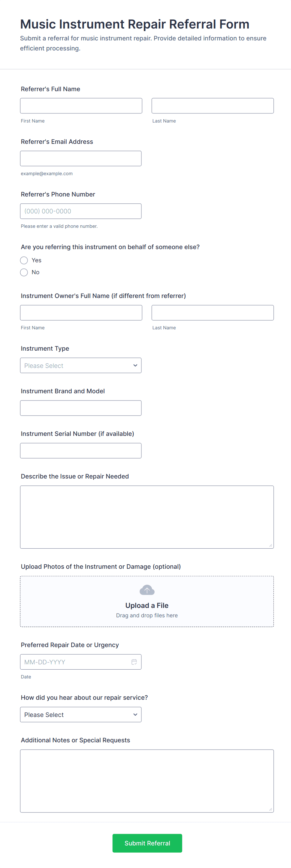Click the Referrer's Phone Number field
Screen dimensions: 291x868
tap(81, 211)
